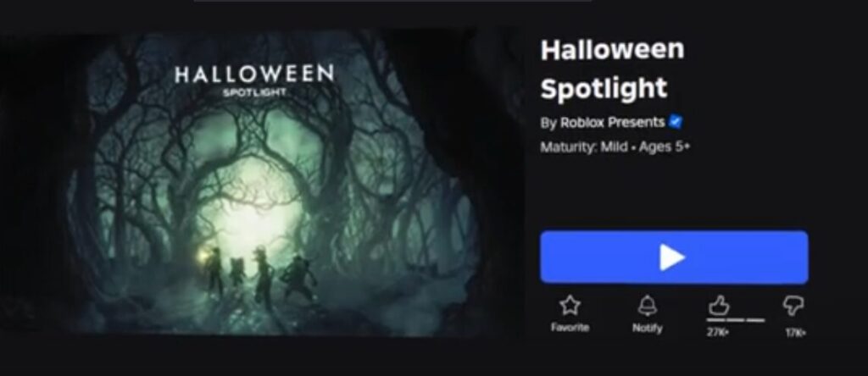Viewport: 868px width, 376px height.
Task: Click the 27K+ likes count
Action: point(717,333)
